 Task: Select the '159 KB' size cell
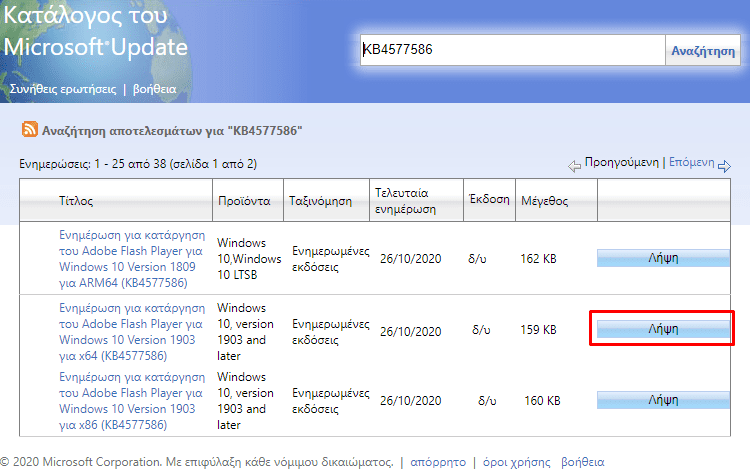538,329
